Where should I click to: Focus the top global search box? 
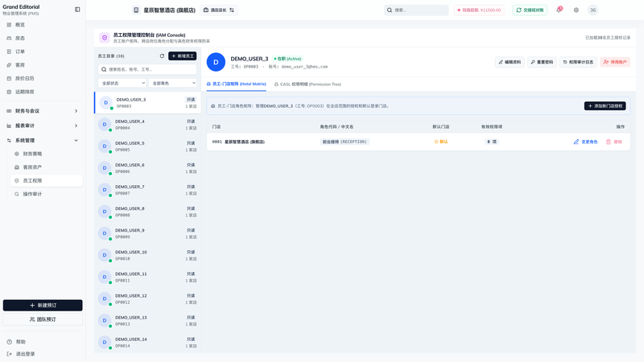tap(416, 10)
